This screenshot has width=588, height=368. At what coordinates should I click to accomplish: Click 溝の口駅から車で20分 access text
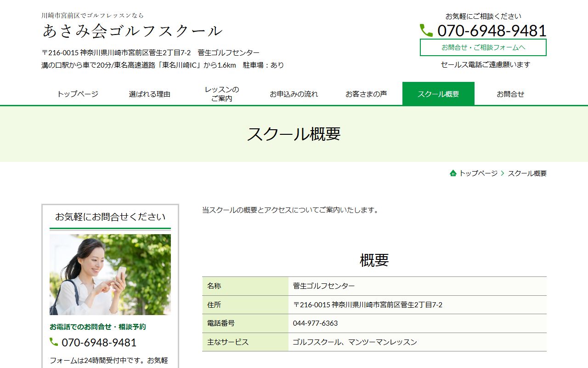coord(163,65)
